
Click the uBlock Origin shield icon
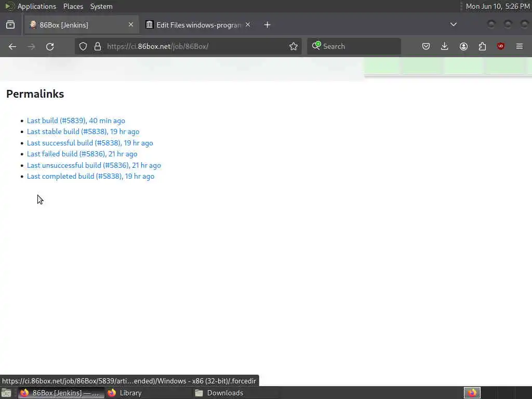click(x=501, y=46)
